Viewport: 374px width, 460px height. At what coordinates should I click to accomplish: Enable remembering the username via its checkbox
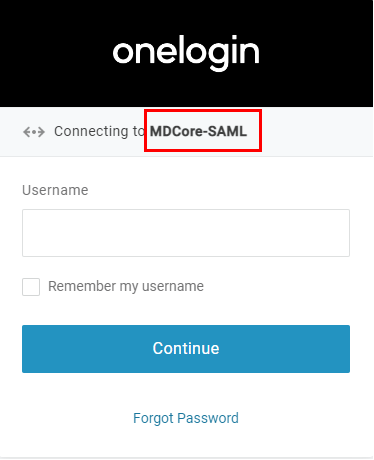(31, 287)
